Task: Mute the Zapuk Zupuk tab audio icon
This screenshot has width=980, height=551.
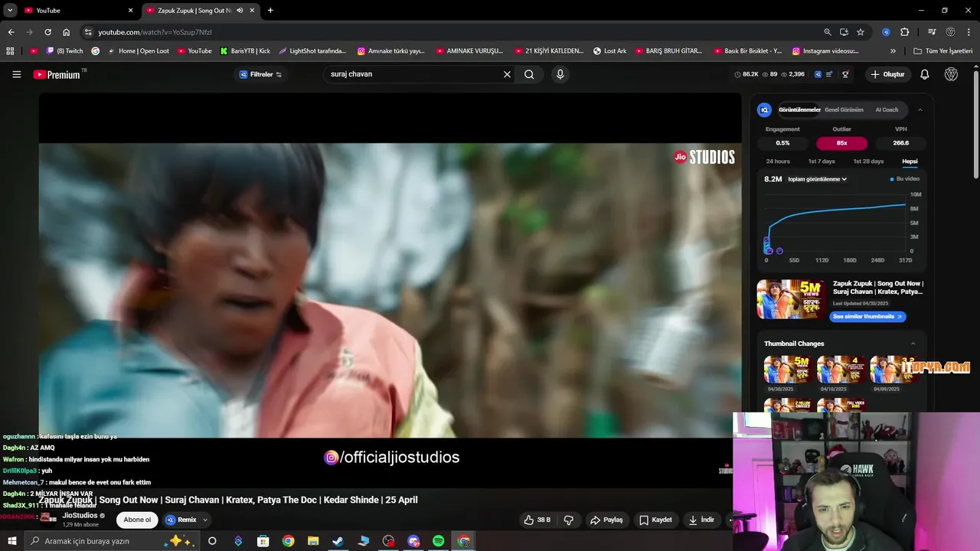Action: click(x=240, y=11)
